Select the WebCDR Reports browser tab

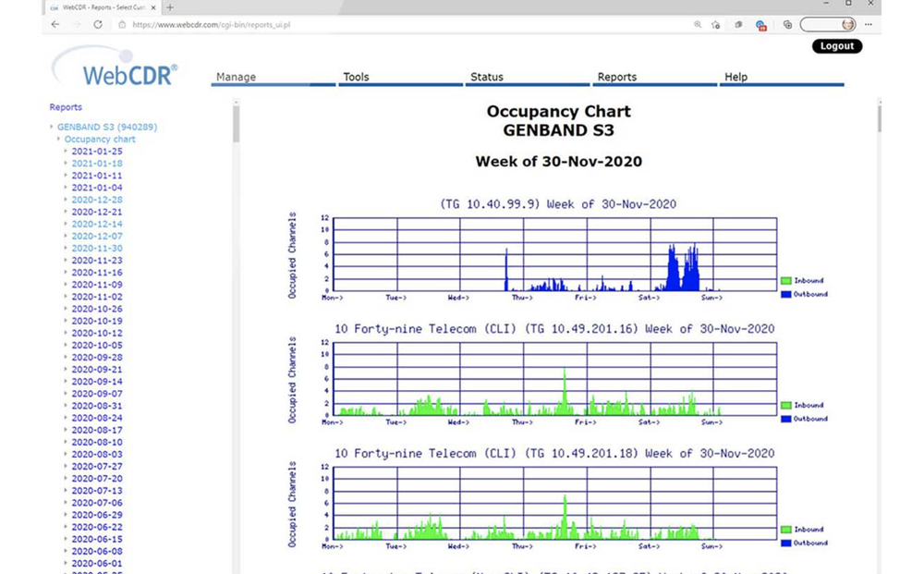coord(100,7)
